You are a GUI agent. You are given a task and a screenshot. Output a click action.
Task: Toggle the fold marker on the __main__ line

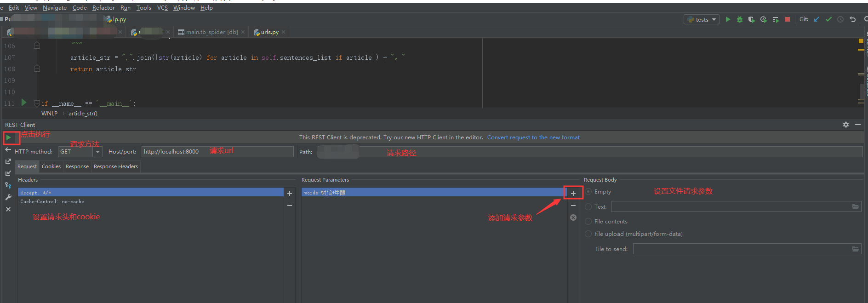(x=37, y=103)
